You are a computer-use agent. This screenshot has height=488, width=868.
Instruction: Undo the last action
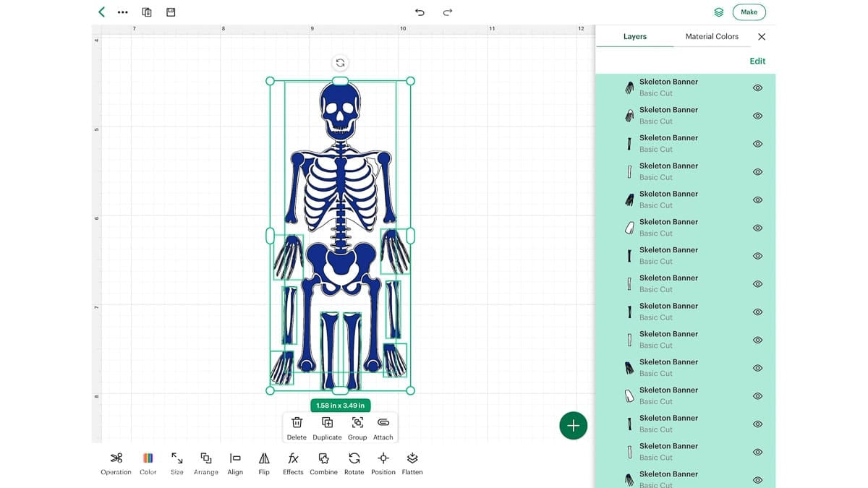tap(420, 12)
